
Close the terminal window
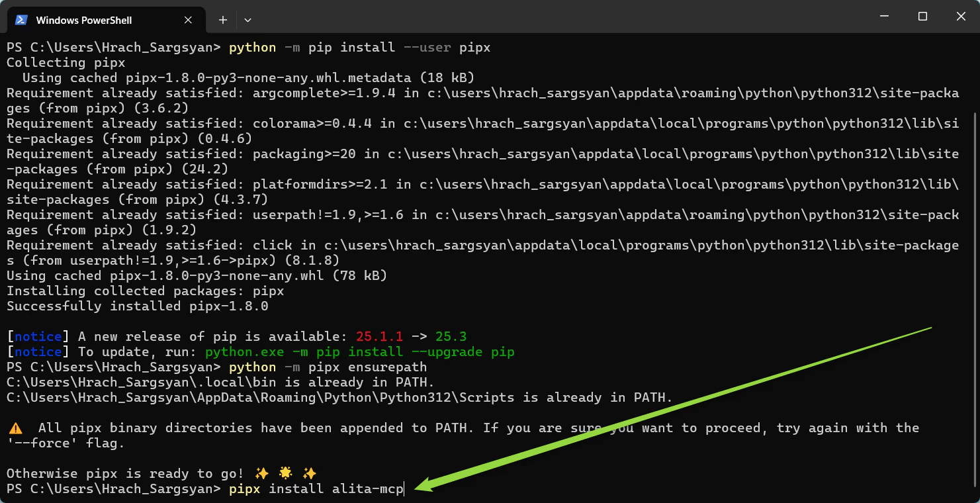coord(961,17)
